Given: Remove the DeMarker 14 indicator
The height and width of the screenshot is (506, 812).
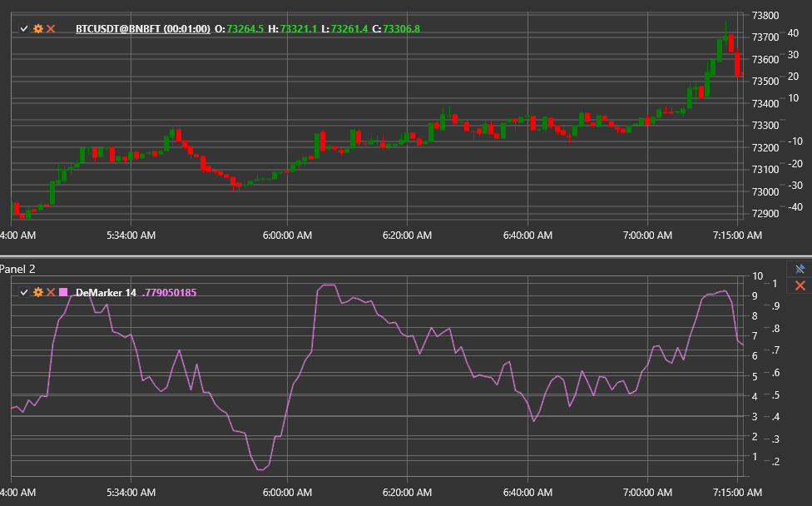Looking at the screenshot, I should pos(51,293).
